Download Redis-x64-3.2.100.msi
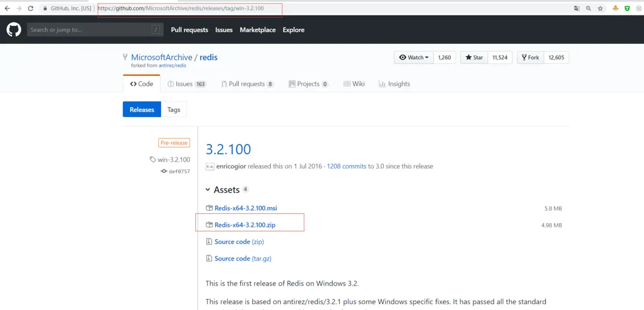Viewport: 644px width, 310px height. coord(246,208)
